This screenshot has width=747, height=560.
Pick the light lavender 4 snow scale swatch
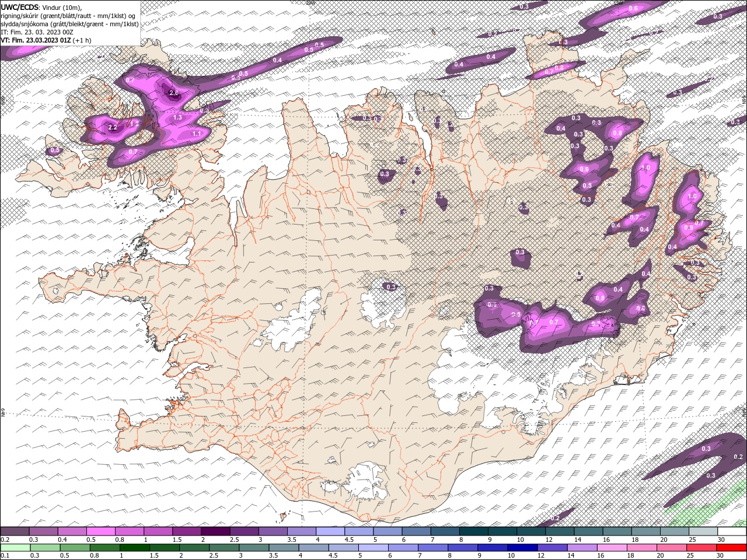[x=330, y=531]
